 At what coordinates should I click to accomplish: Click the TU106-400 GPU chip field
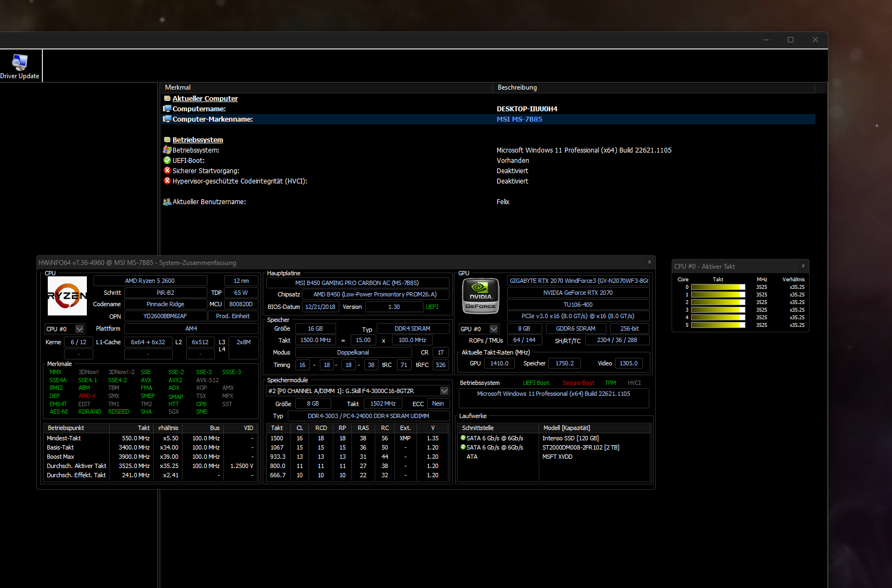[x=578, y=305]
